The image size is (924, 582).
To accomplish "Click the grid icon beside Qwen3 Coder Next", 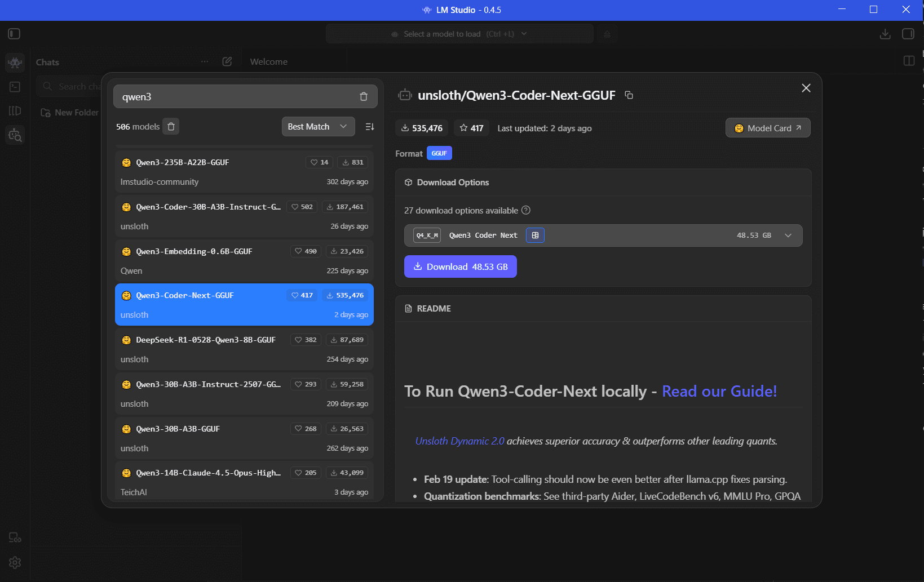I will 535,236.
